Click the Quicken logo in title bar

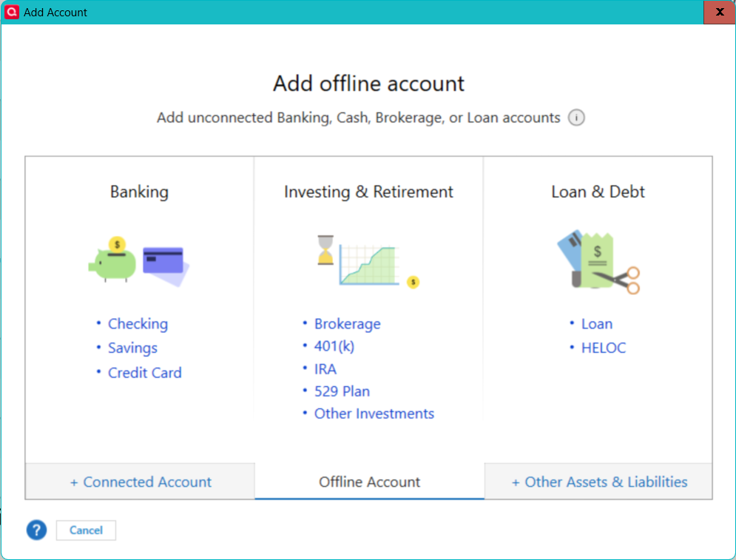pos(12,12)
